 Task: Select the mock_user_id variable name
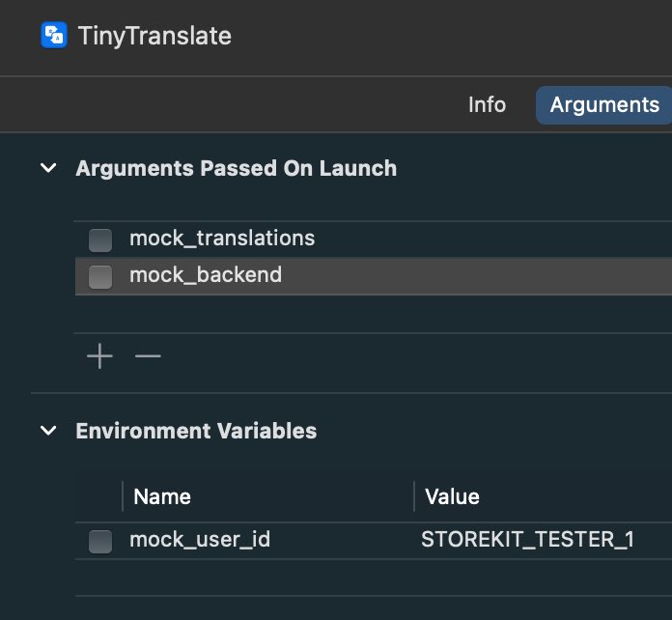coord(200,540)
